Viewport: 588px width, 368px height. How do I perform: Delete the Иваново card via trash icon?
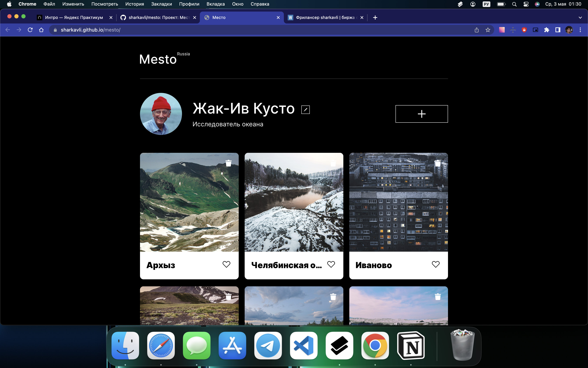pyautogui.click(x=438, y=163)
